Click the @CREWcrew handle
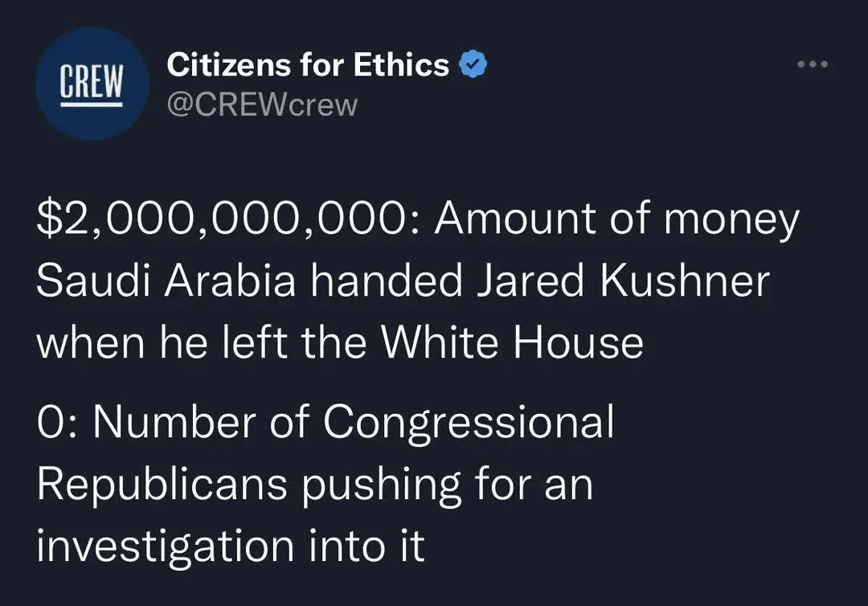The image size is (868, 606). tap(261, 104)
